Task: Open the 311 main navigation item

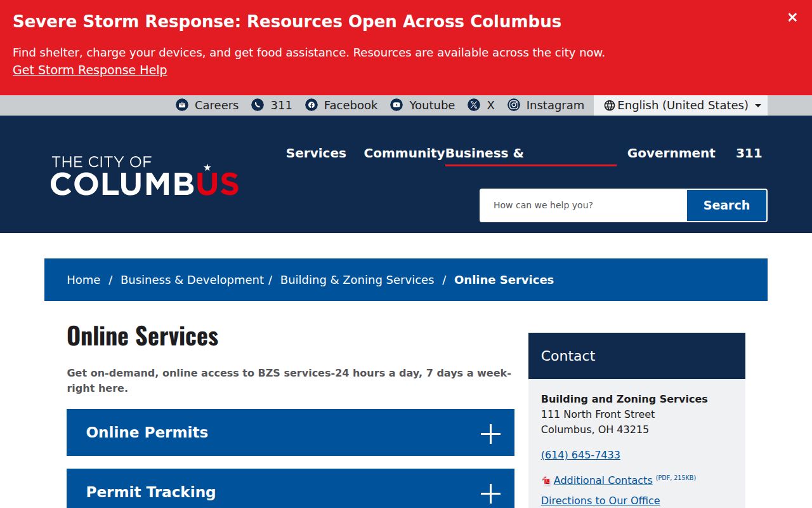Action: (749, 153)
